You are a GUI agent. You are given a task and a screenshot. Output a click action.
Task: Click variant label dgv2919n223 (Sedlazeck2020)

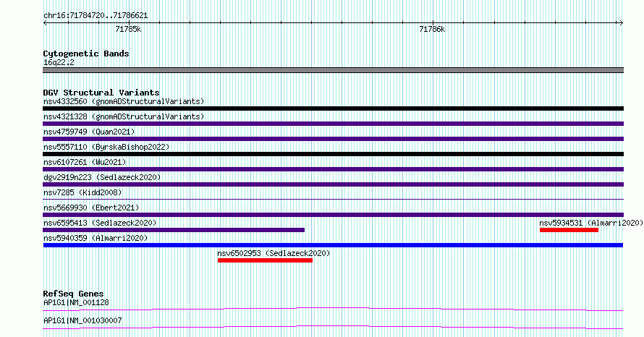(102, 177)
